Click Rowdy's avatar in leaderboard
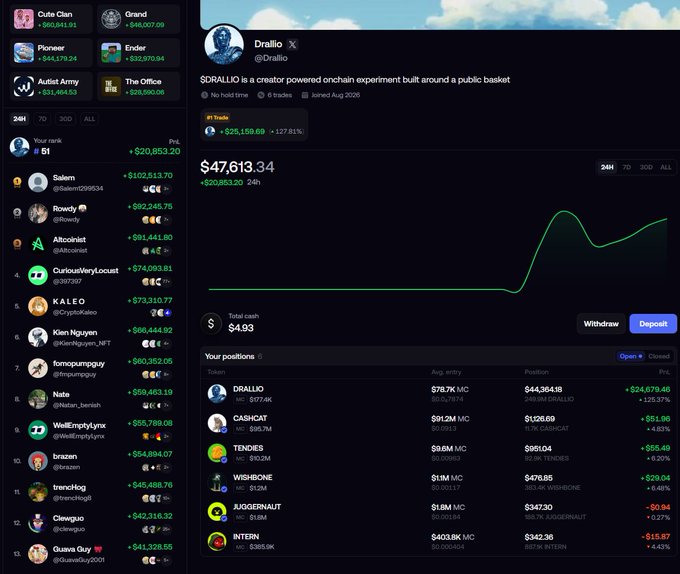The width and height of the screenshot is (680, 574). click(38, 213)
